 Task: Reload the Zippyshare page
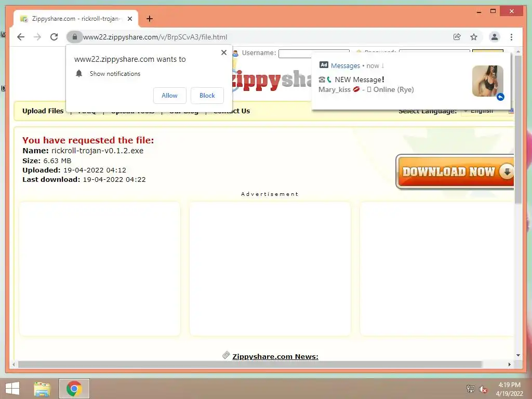[54, 37]
